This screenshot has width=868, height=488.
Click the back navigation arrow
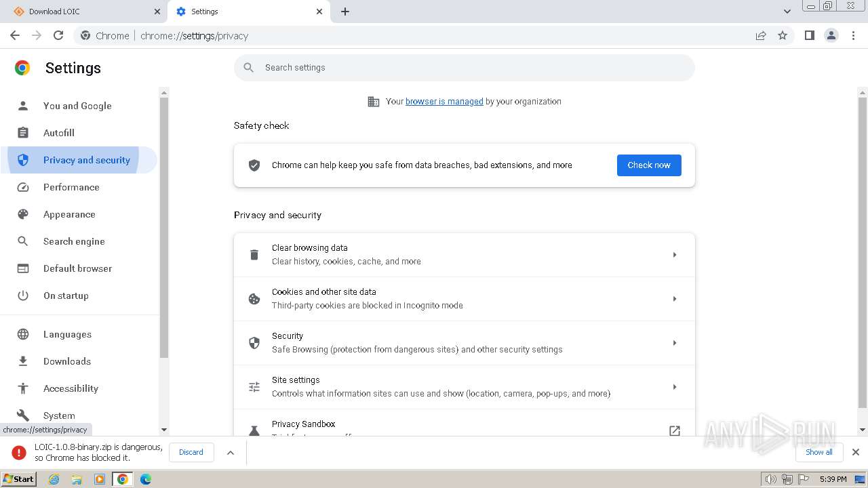[x=15, y=35]
